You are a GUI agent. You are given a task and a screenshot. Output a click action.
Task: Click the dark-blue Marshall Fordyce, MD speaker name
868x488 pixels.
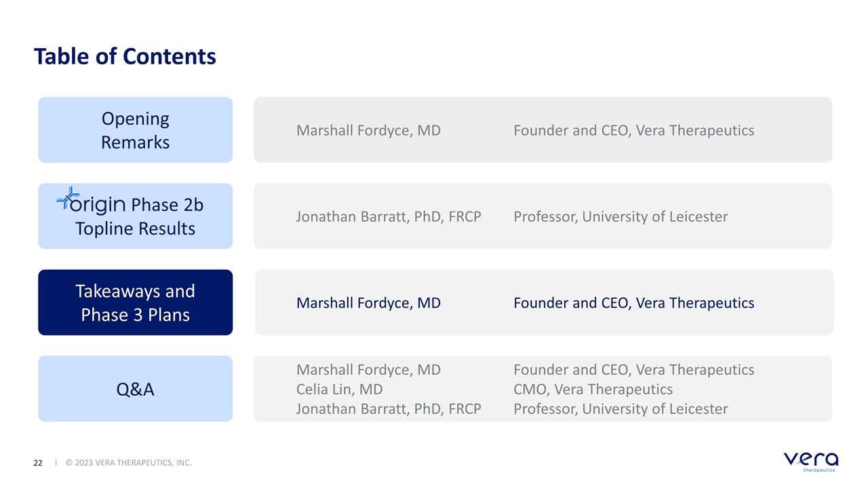(x=368, y=303)
